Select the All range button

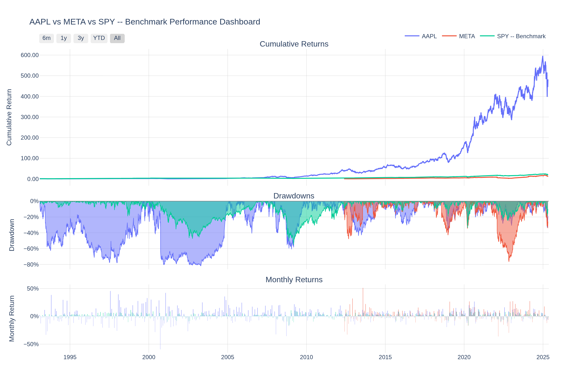[117, 38]
